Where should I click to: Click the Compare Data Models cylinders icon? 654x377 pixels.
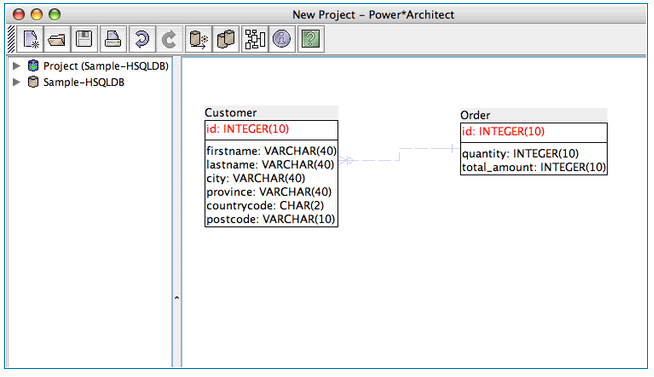click(226, 39)
